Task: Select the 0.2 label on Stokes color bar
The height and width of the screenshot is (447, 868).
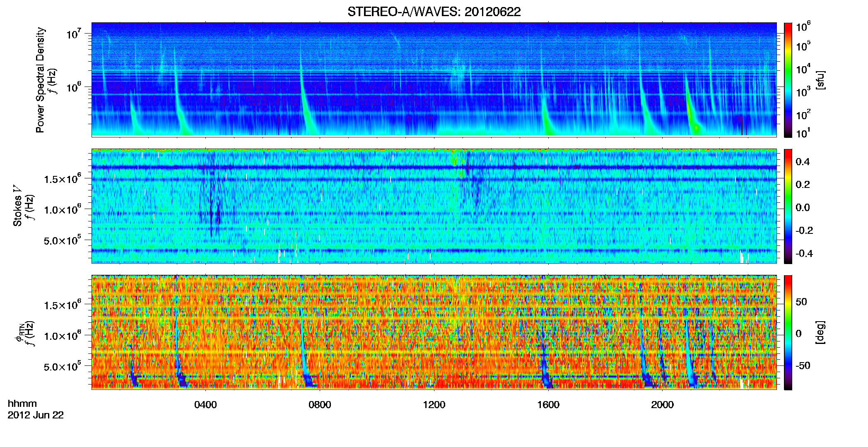Action: [803, 185]
